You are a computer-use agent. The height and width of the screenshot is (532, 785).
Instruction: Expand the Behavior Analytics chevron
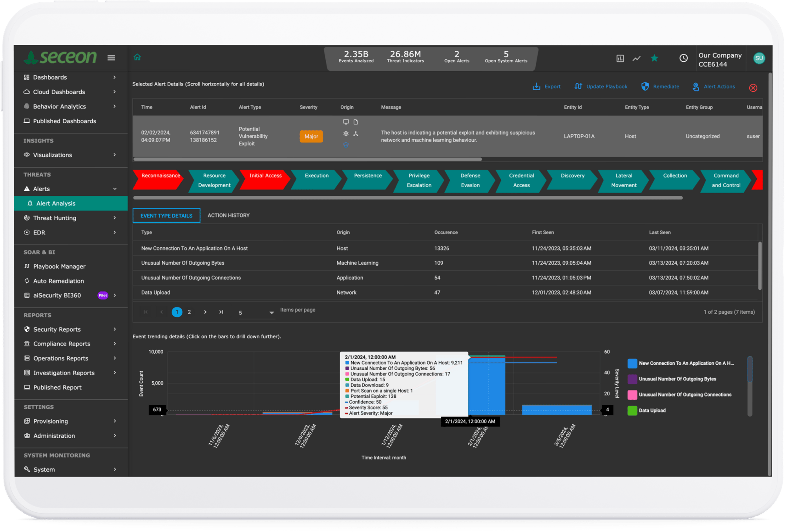pos(115,106)
